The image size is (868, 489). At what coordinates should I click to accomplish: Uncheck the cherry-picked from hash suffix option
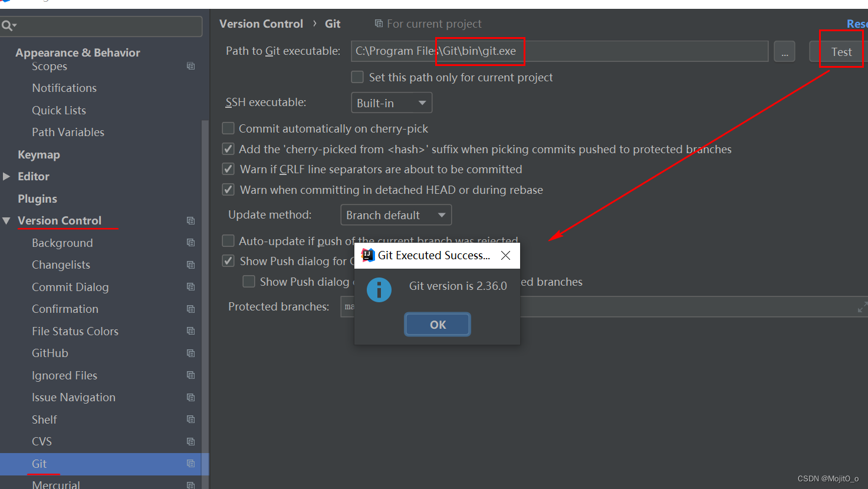coord(228,149)
